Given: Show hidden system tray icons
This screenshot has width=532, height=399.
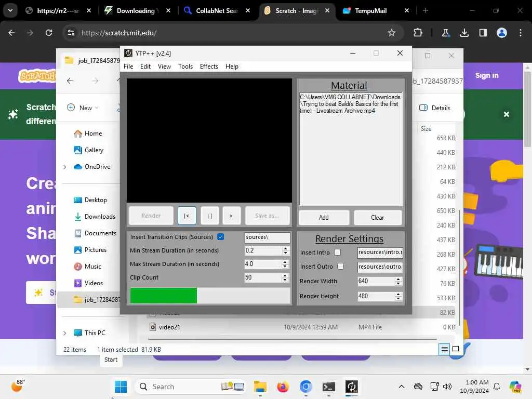Looking at the screenshot, I should (x=402, y=387).
